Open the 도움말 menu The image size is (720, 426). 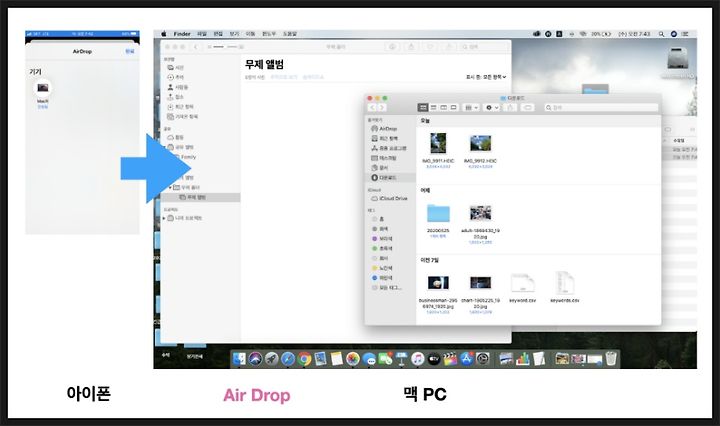290,34
